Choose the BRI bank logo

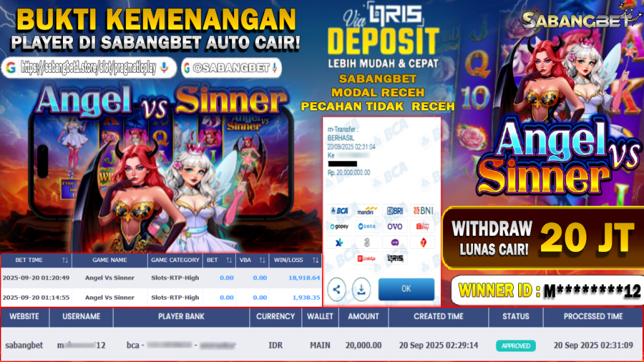tap(395, 211)
